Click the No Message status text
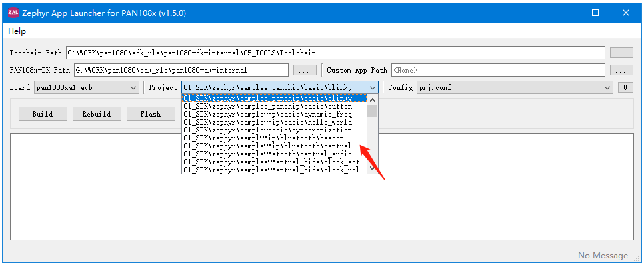 pos(603,256)
